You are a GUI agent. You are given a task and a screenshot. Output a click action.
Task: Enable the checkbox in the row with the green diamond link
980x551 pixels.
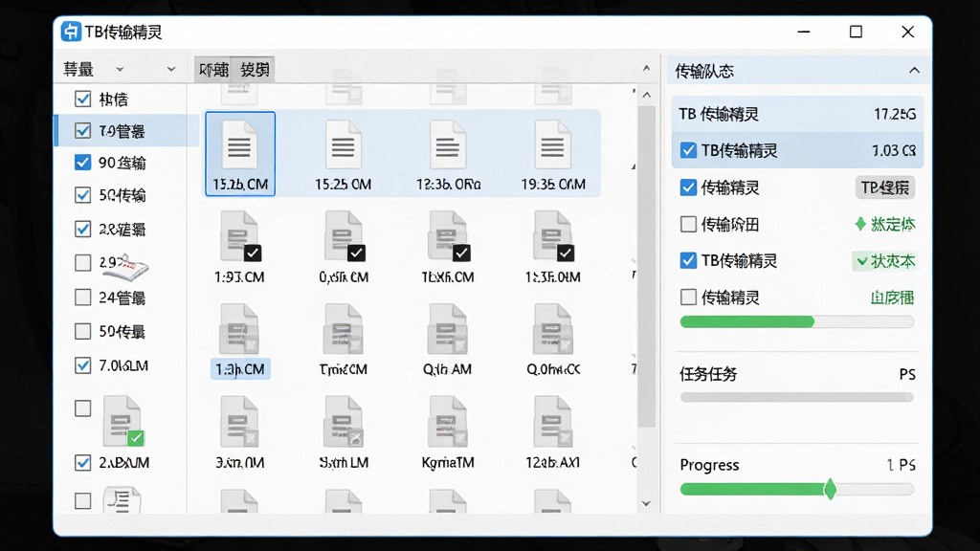coord(688,224)
